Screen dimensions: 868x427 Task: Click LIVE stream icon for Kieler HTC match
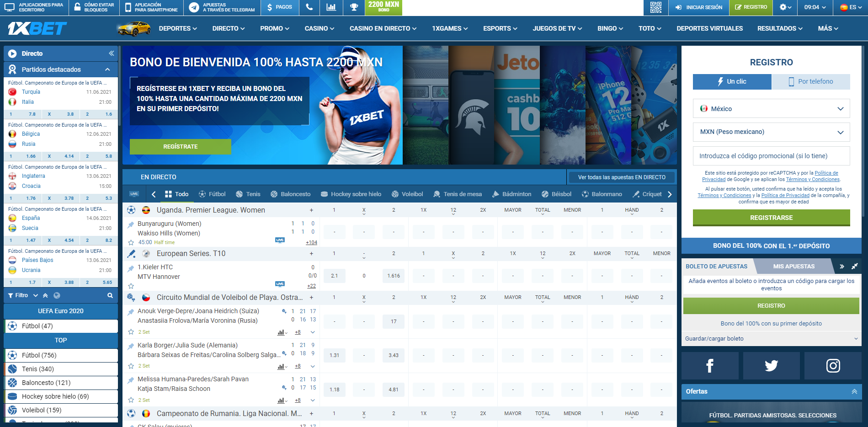click(x=280, y=284)
